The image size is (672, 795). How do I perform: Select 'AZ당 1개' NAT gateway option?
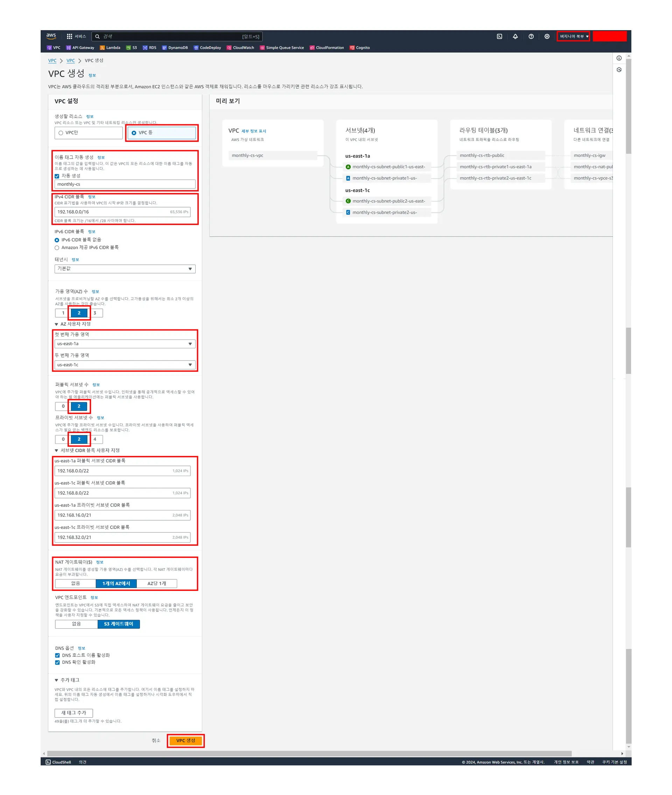pyautogui.click(x=156, y=583)
